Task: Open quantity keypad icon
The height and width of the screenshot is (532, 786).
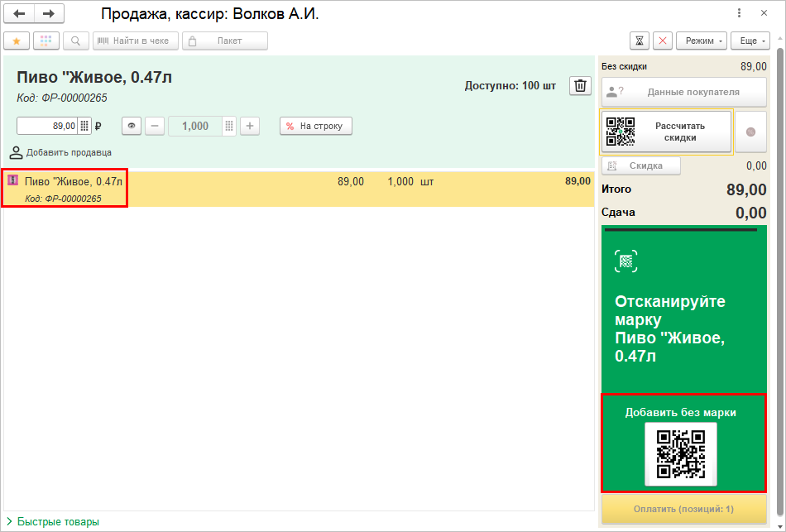Action: pyautogui.click(x=229, y=126)
